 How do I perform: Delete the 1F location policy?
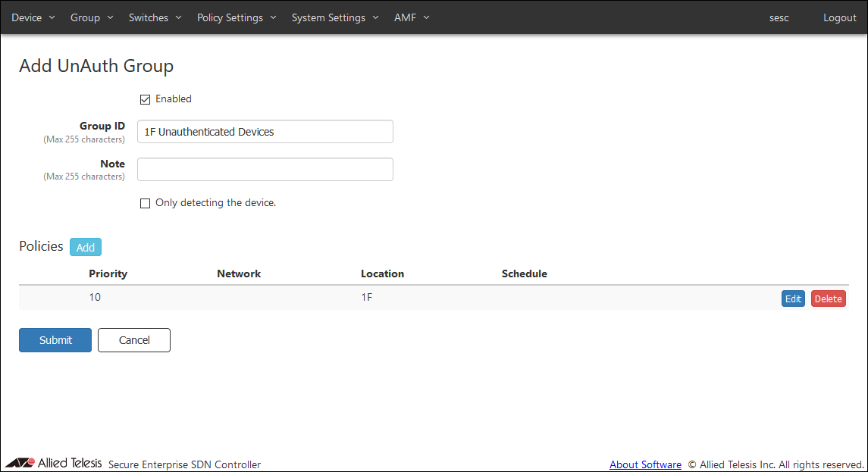(828, 299)
